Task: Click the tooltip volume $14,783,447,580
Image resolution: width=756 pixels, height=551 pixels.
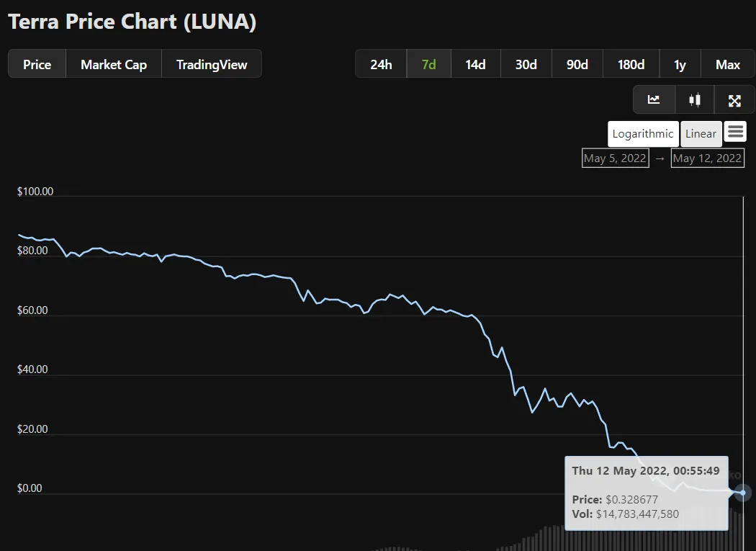Action: tap(637, 514)
